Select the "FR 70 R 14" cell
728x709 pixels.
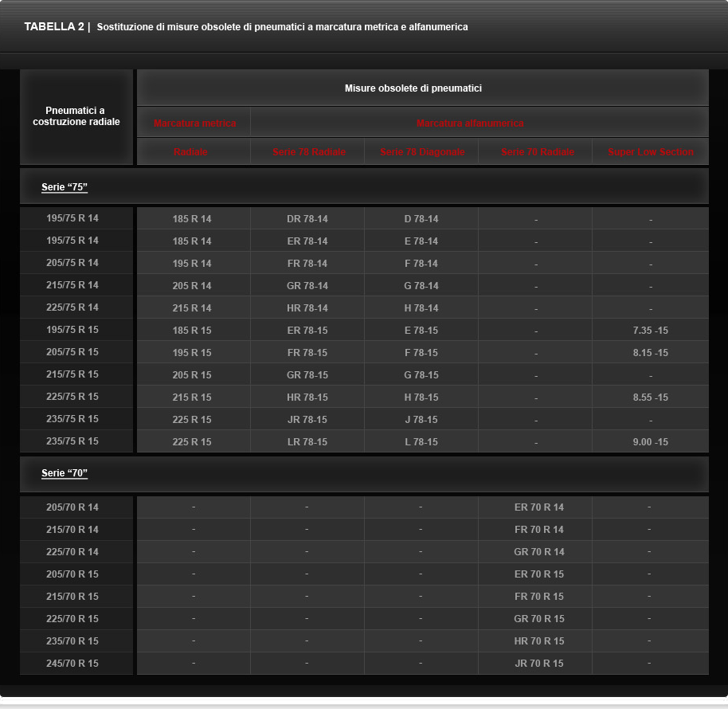(539, 529)
